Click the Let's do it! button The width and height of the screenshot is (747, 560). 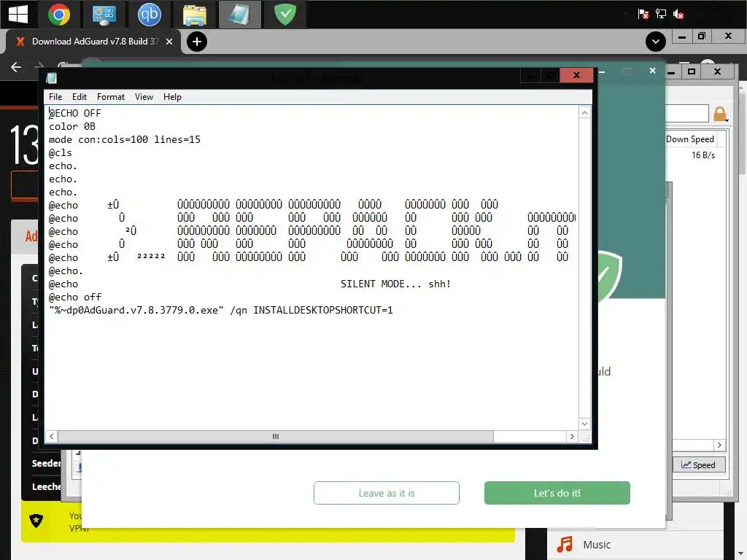point(557,493)
